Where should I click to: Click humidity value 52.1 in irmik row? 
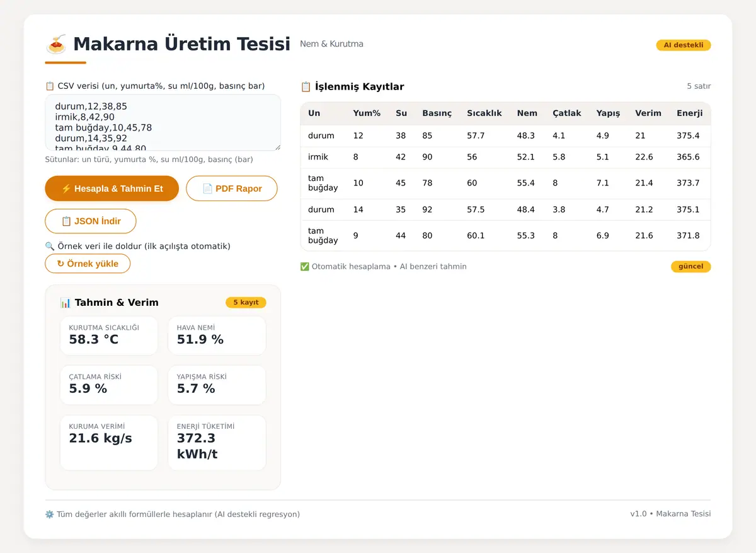pos(526,157)
